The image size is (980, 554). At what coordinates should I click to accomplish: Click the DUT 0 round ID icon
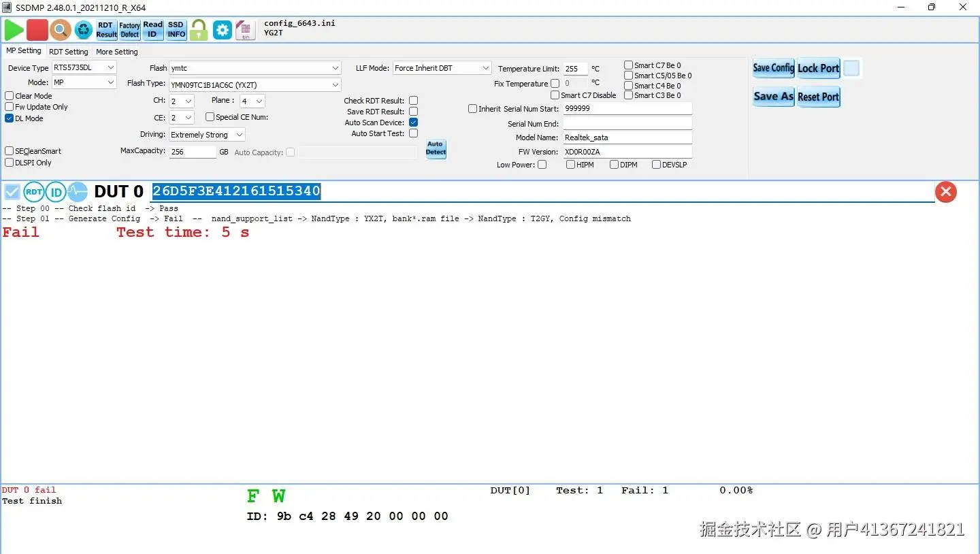[56, 192]
